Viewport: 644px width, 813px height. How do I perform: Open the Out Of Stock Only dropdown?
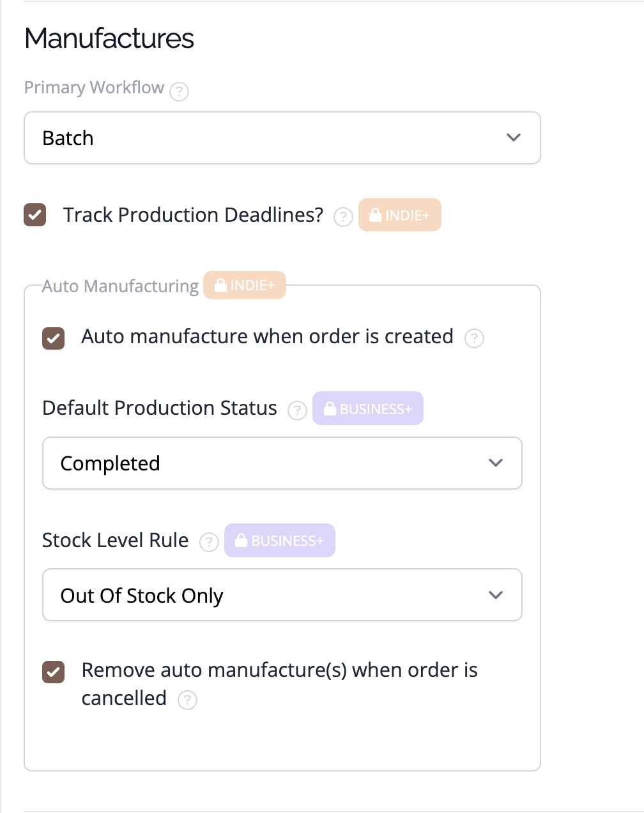pos(282,595)
